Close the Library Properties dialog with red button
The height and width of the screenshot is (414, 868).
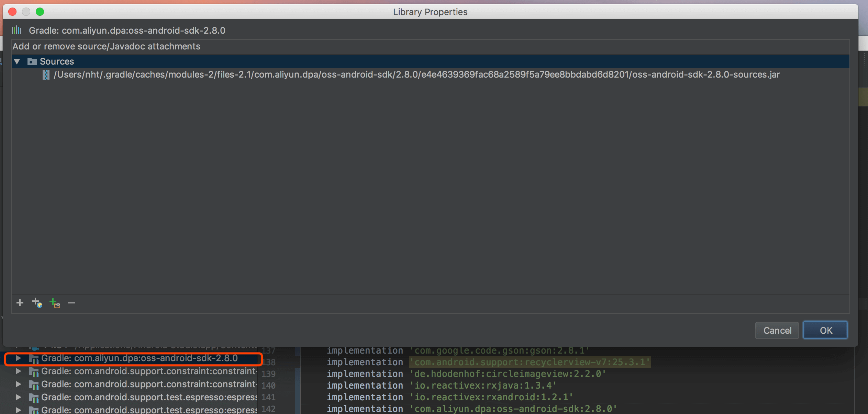tap(12, 12)
